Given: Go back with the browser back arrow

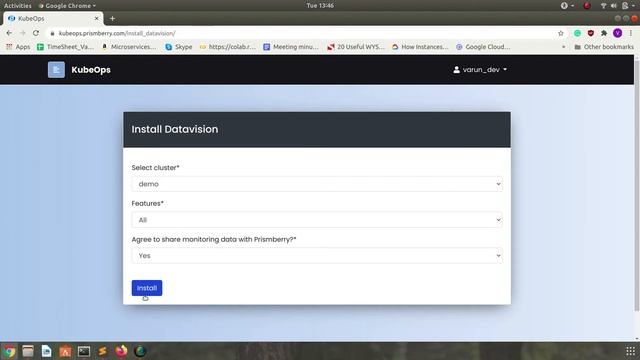Looking at the screenshot, I should click(x=9, y=33).
